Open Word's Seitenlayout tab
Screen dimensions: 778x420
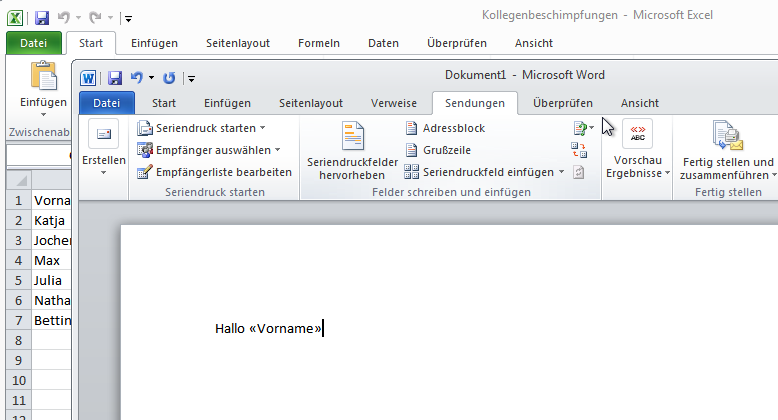click(311, 103)
